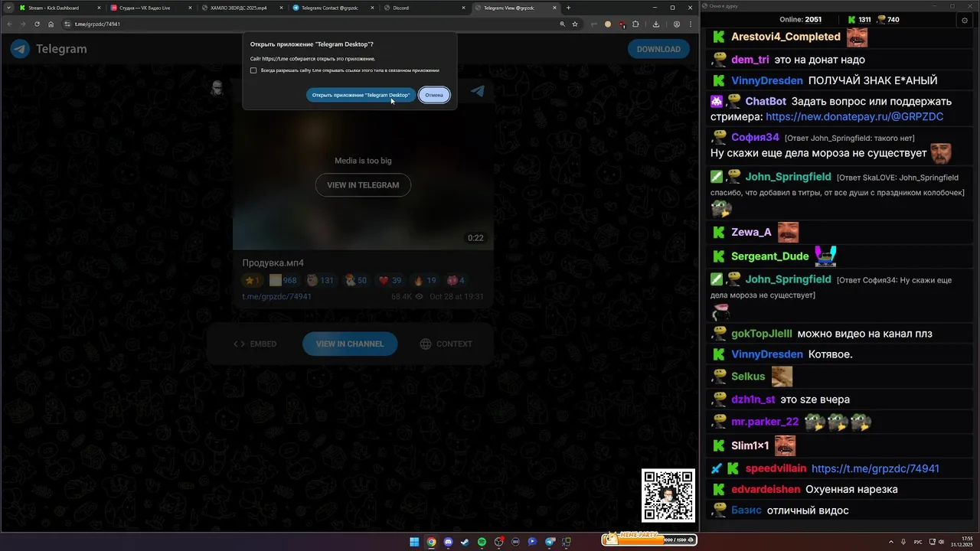The width and height of the screenshot is (980, 551).
Task: Click the CONTEXT option below the post
Action: (x=446, y=344)
